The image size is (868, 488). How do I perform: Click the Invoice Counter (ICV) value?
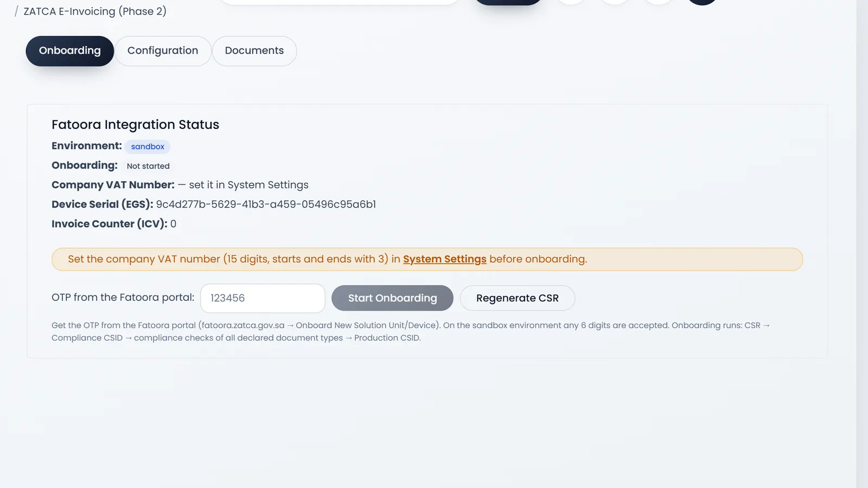[173, 224]
